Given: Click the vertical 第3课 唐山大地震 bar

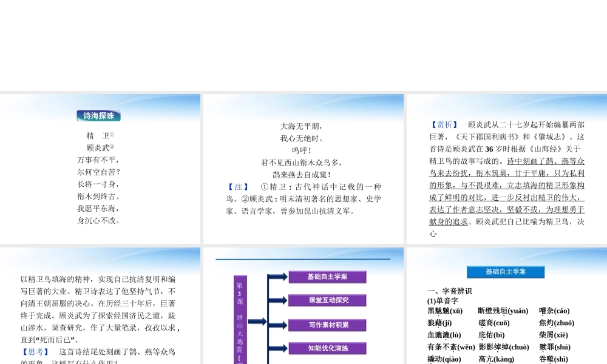Looking at the screenshot, I should point(240,320).
